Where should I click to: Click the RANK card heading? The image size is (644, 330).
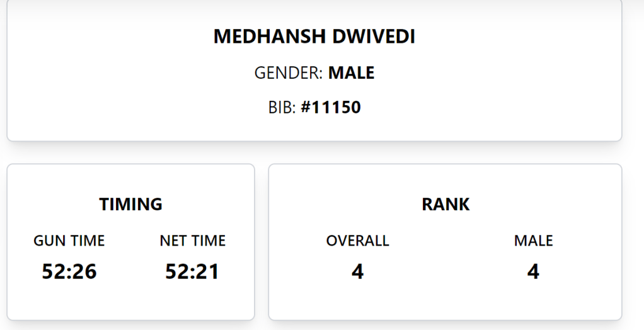pos(446,204)
